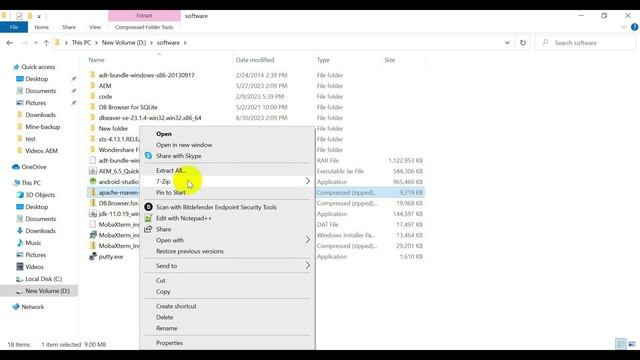This screenshot has height=360, width=640.
Task: Click the Local Disk (C:) drive icon
Action: coord(20,279)
